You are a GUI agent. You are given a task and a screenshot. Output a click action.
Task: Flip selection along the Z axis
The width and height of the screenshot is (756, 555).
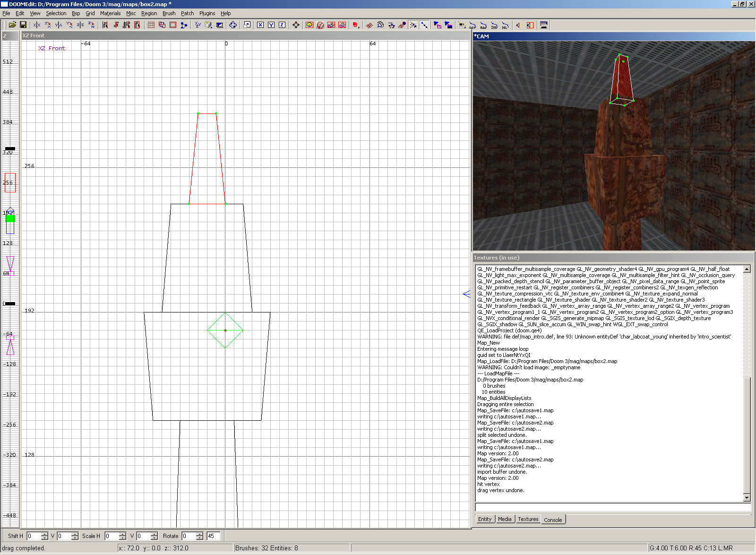(x=80, y=25)
